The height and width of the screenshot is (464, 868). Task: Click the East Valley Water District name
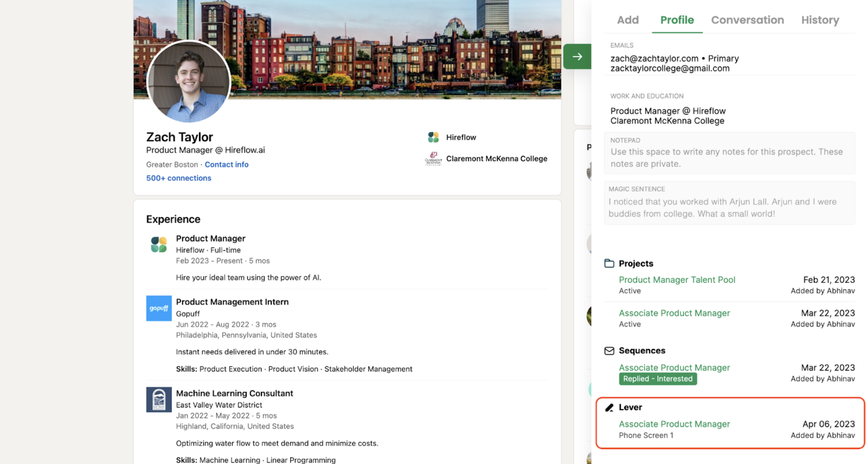[219, 405]
